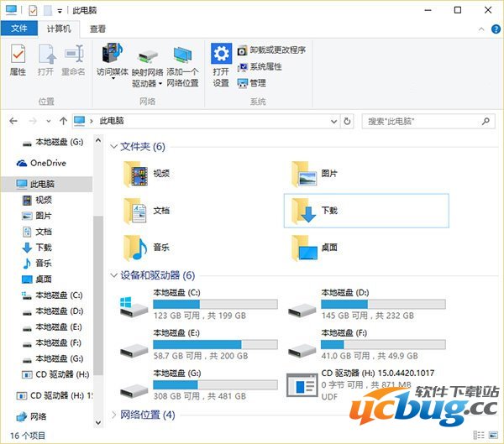Click the 搜索"此电脑" search box
This screenshot has width=504, height=444.
coord(424,121)
